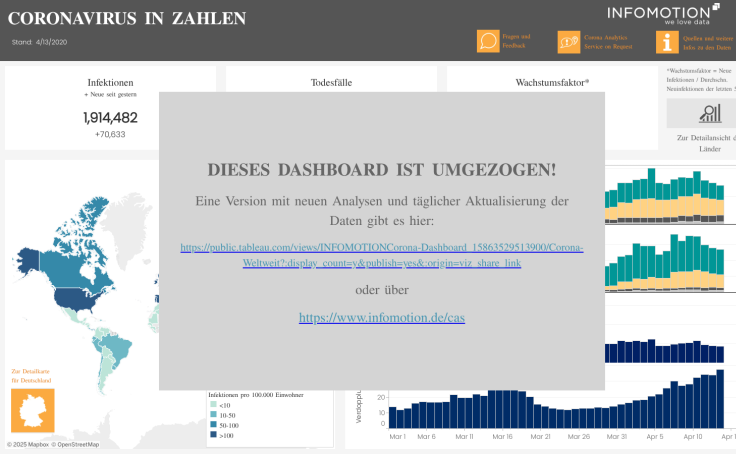Image resolution: width=736 pixels, height=454 pixels.
Task: Click the Todesfälle card title
Action: pyautogui.click(x=331, y=83)
